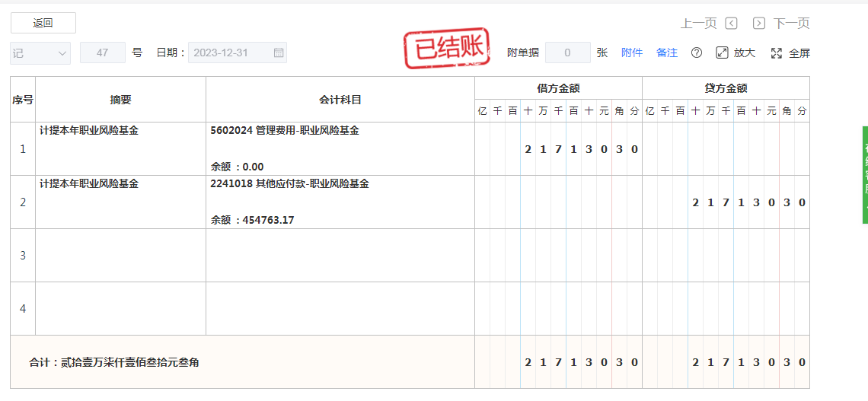Click the date field 2023-12-31
The image size is (868, 401).
pos(231,53)
